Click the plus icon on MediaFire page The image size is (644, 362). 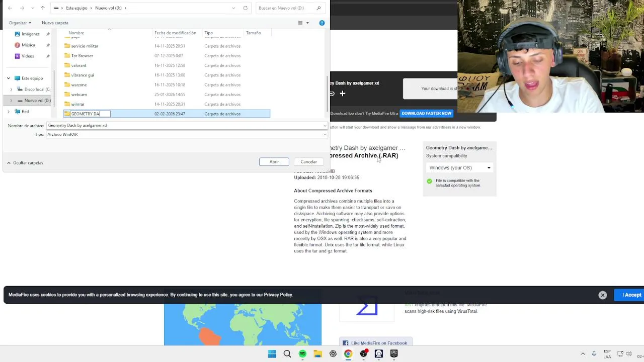pyautogui.click(x=343, y=94)
